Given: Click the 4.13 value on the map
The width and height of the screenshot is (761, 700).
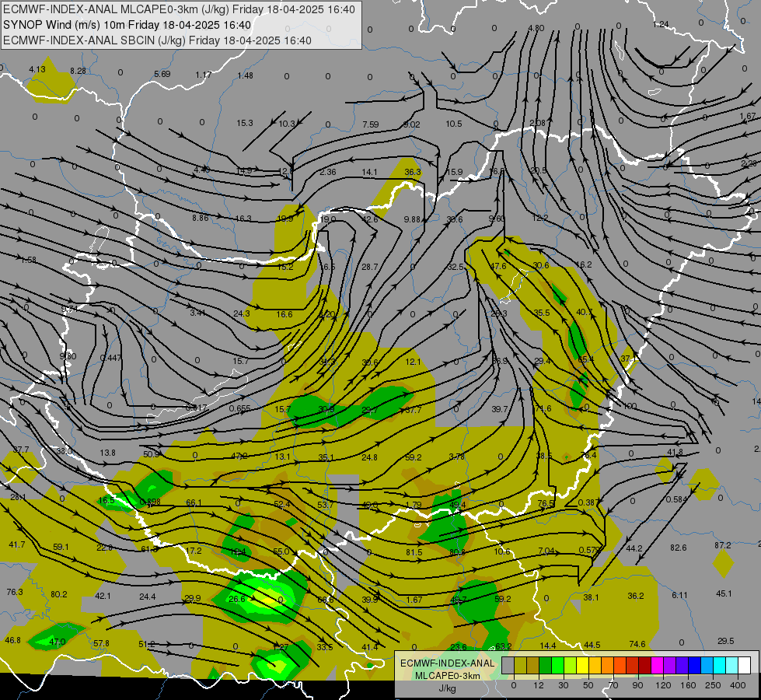Looking at the screenshot, I should click(x=37, y=69).
